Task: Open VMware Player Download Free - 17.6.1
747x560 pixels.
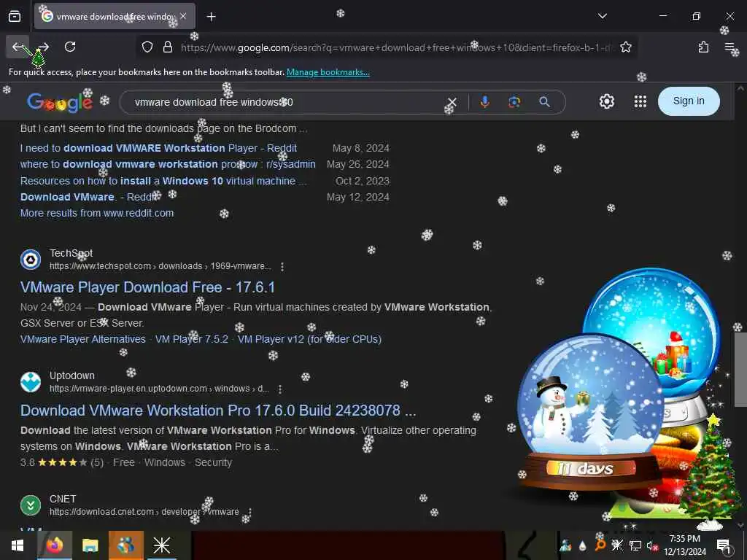Action: coord(147,287)
